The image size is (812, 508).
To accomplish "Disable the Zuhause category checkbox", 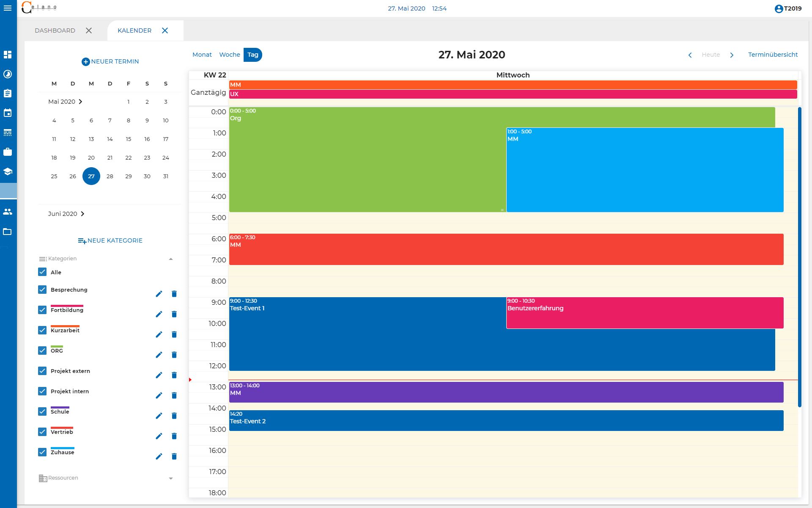I will coord(42,452).
